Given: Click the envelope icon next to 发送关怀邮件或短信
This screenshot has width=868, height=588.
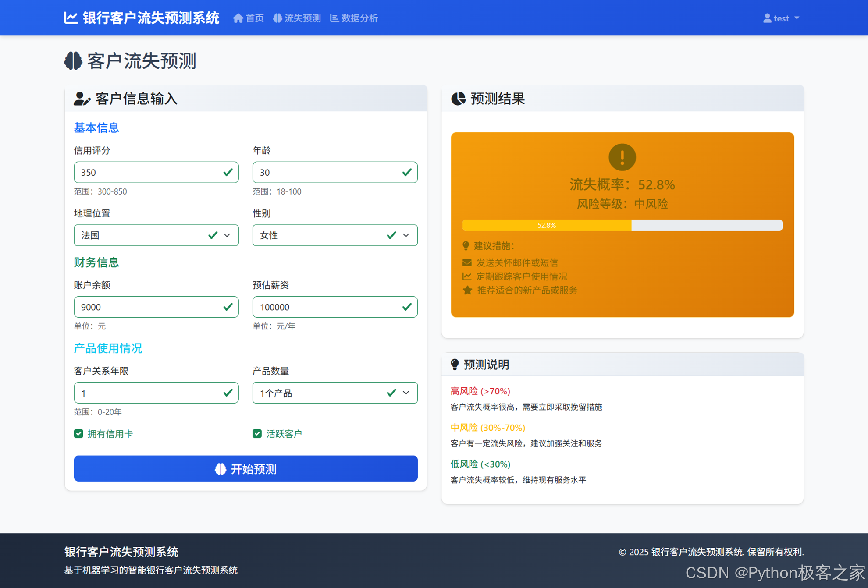Looking at the screenshot, I should 467,262.
